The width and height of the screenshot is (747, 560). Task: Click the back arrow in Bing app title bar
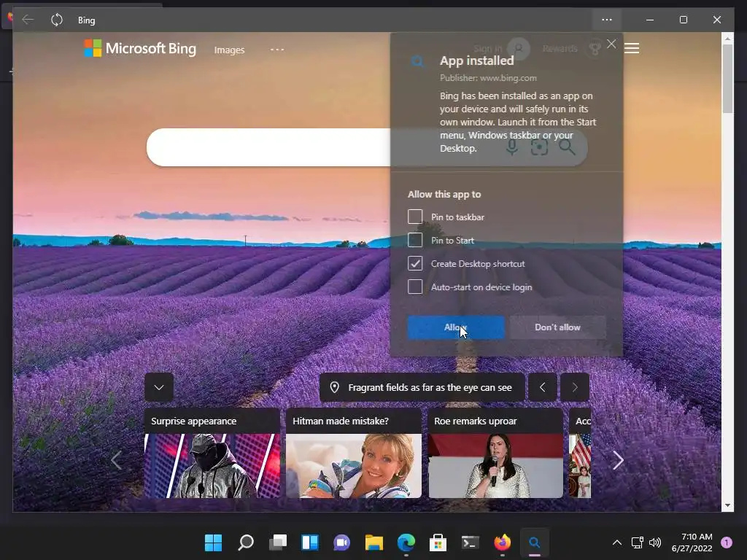tap(28, 20)
